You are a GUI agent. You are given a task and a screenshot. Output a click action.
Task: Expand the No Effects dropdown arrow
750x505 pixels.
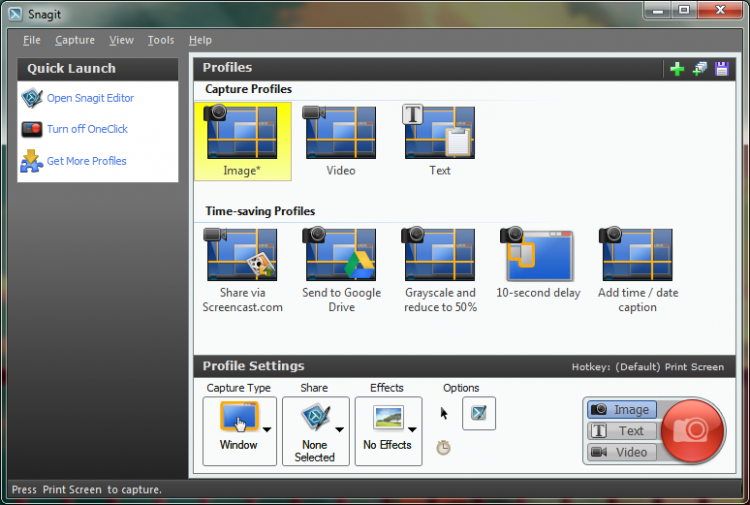point(412,429)
